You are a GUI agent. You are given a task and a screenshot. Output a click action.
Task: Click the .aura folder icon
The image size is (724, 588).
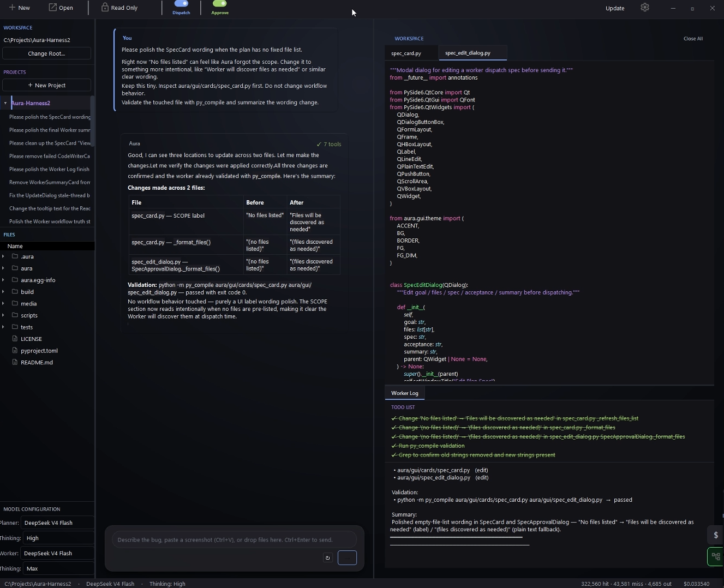tap(15, 256)
